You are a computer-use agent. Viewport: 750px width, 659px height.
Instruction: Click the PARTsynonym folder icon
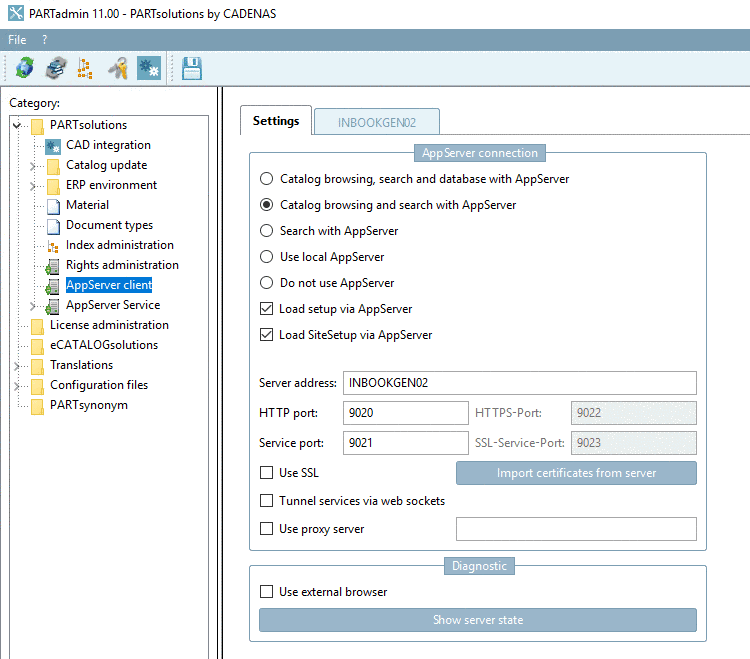tap(37, 406)
